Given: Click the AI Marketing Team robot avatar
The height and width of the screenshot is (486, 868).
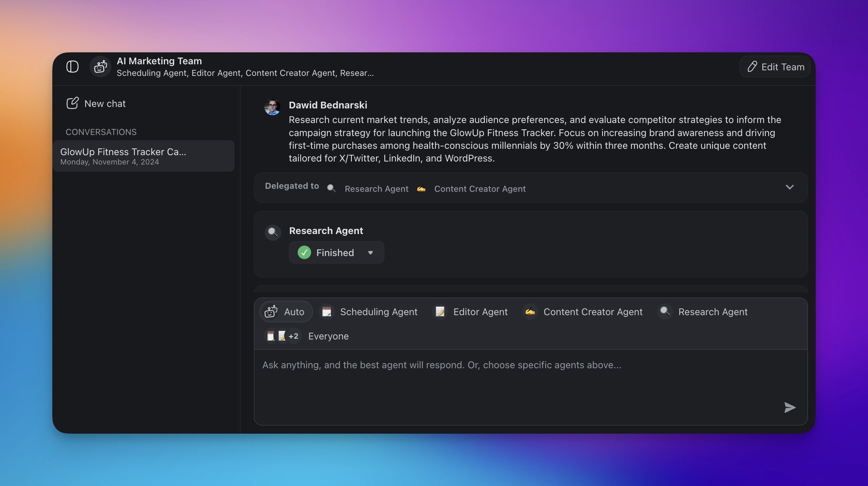Looking at the screenshot, I should tap(100, 66).
